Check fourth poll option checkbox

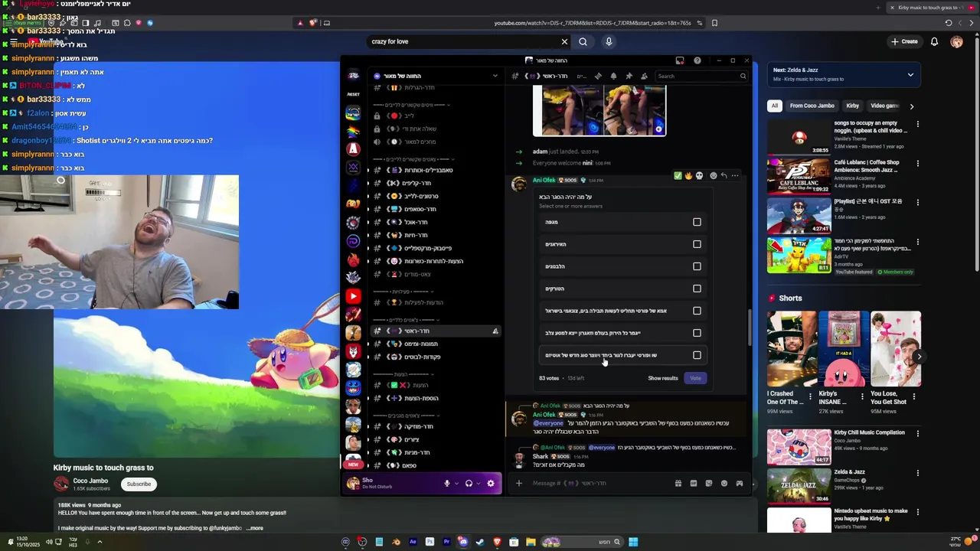point(697,289)
